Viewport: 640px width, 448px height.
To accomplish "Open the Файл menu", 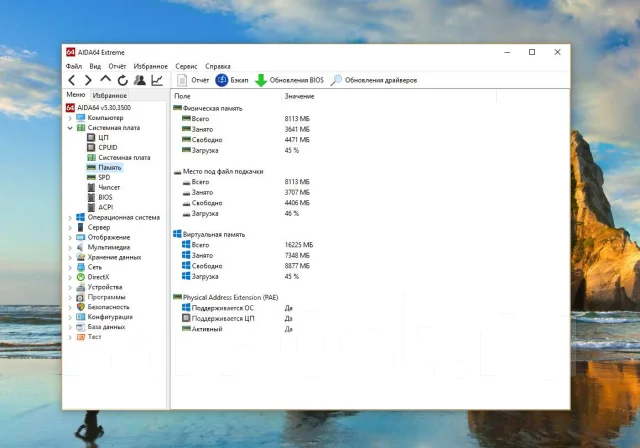I will (x=74, y=66).
